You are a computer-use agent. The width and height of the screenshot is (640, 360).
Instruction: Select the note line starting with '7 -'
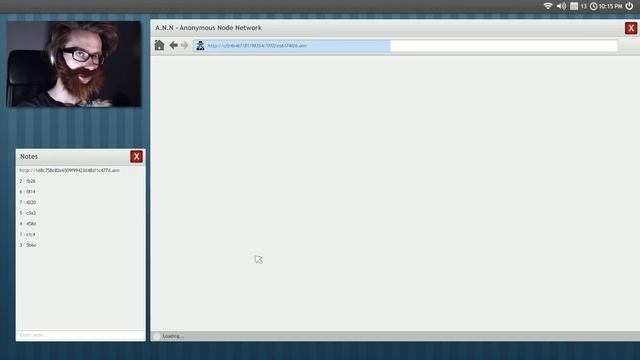pyautogui.click(x=27, y=202)
